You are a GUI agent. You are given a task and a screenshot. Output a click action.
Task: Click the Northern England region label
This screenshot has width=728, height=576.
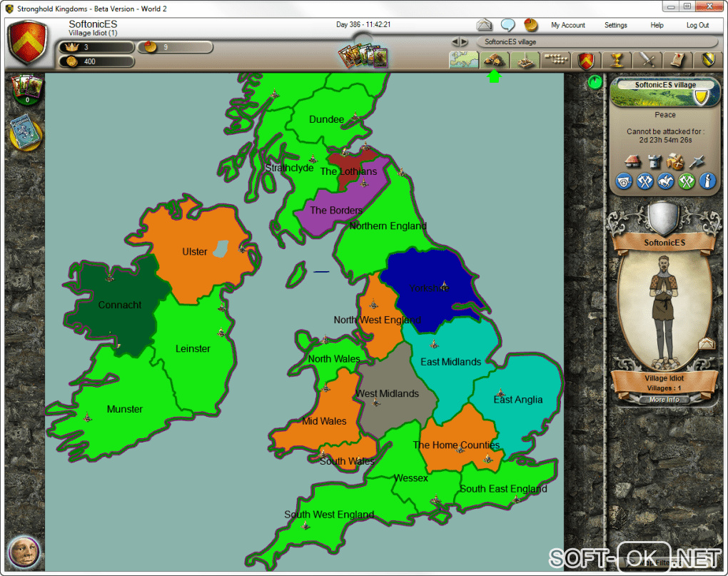(x=388, y=226)
